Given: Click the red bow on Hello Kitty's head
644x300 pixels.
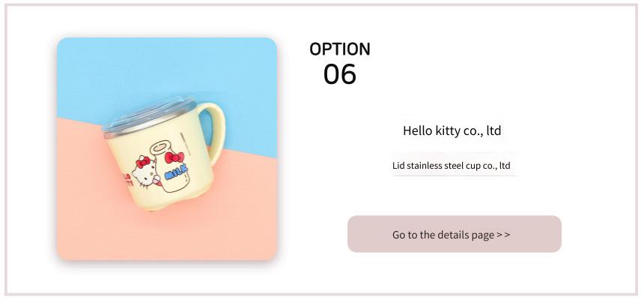Looking at the screenshot, I should (x=143, y=162).
